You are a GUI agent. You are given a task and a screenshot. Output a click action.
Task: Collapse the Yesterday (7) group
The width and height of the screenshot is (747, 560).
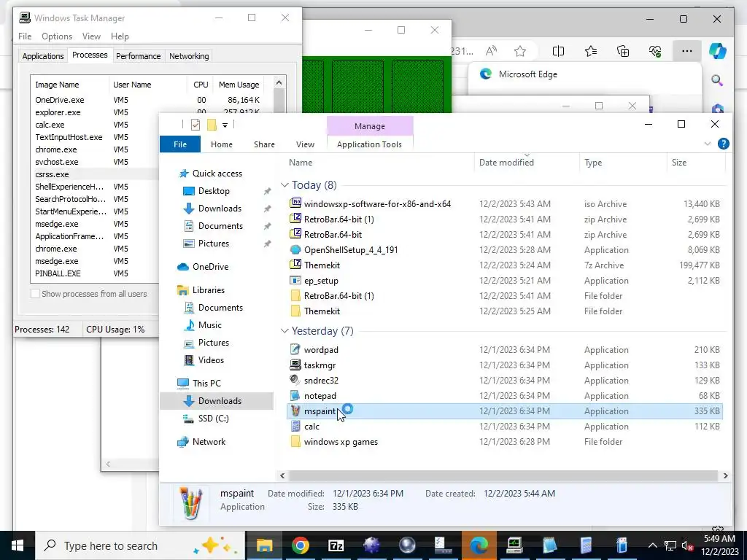pyautogui.click(x=285, y=330)
